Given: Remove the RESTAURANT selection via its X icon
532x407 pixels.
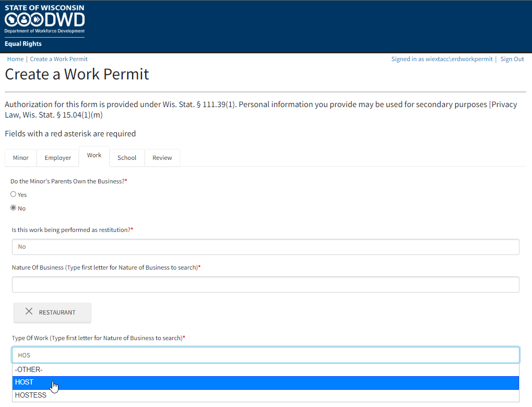Looking at the screenshot, I should point(29,311).
